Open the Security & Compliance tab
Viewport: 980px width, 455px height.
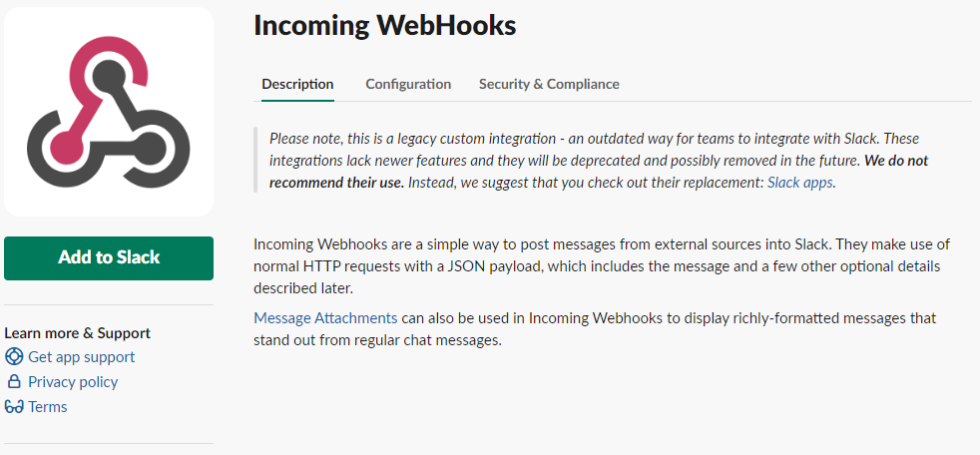549,84
